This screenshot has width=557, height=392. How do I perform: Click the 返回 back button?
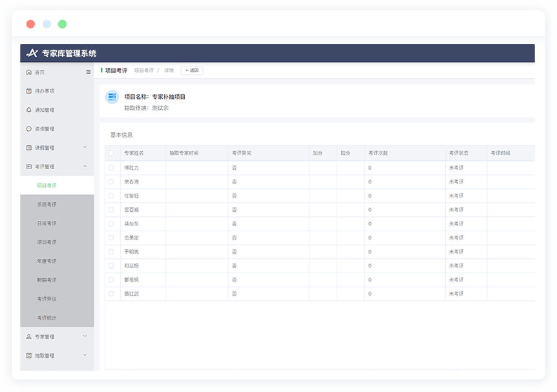192,70
